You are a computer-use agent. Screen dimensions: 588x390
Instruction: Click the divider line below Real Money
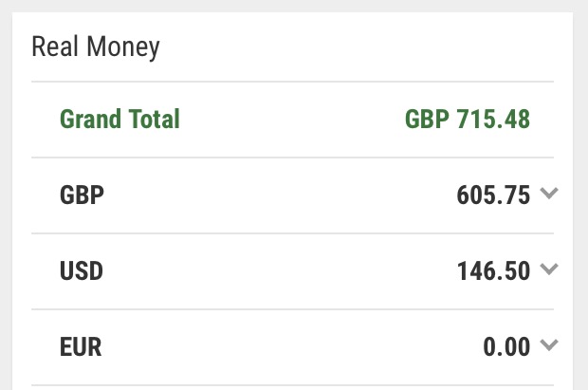point(292,82)
